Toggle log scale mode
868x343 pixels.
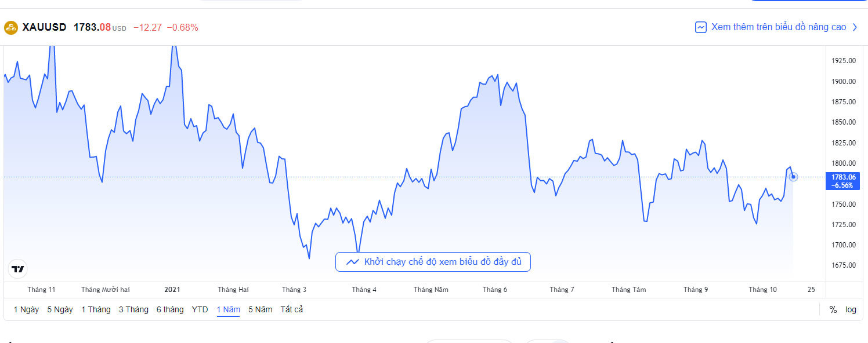pos(851,309)
